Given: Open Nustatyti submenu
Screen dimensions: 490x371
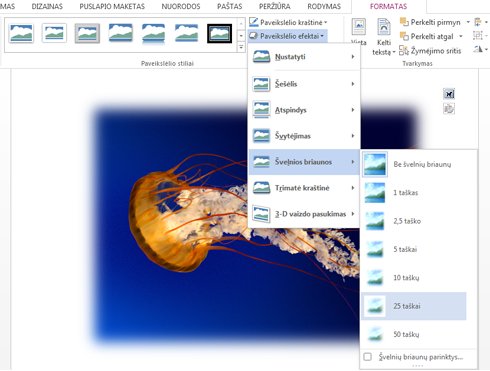Looking at the screenshot, I should click(304, 57).
